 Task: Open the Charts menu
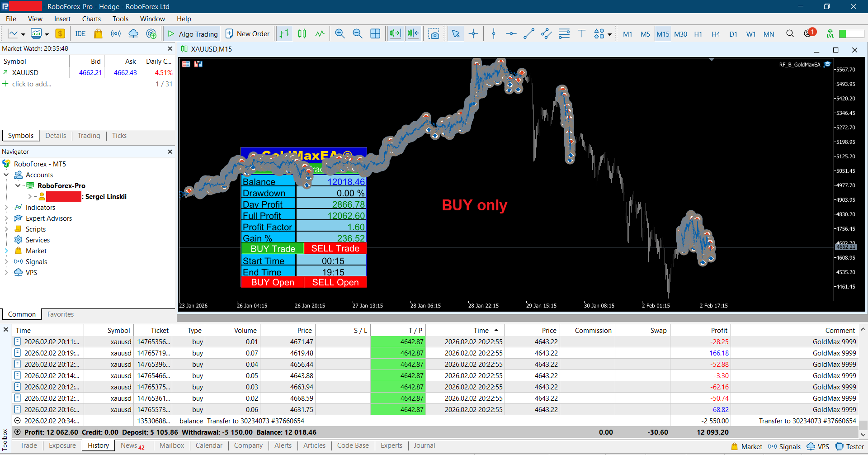click(91, 19)
